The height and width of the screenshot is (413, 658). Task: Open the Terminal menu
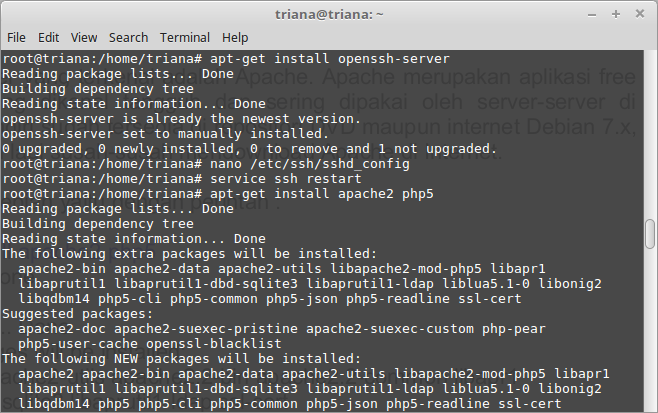(x=185, y=38)
